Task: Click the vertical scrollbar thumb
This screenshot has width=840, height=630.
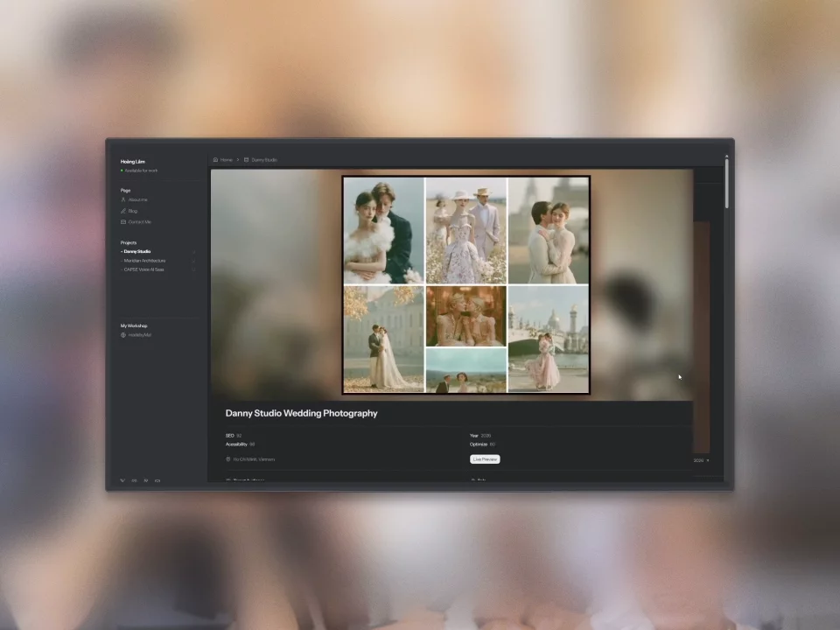Action: point(727,182)
